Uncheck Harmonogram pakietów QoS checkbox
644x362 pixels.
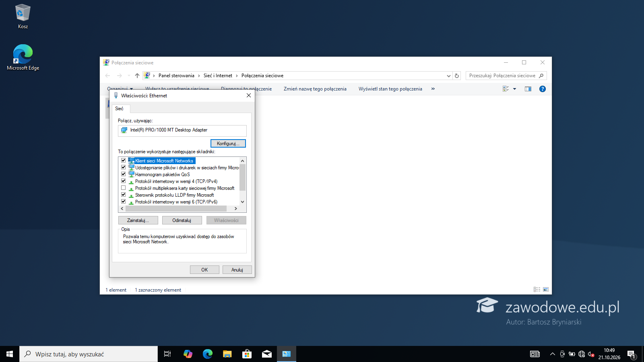point(124,174)
